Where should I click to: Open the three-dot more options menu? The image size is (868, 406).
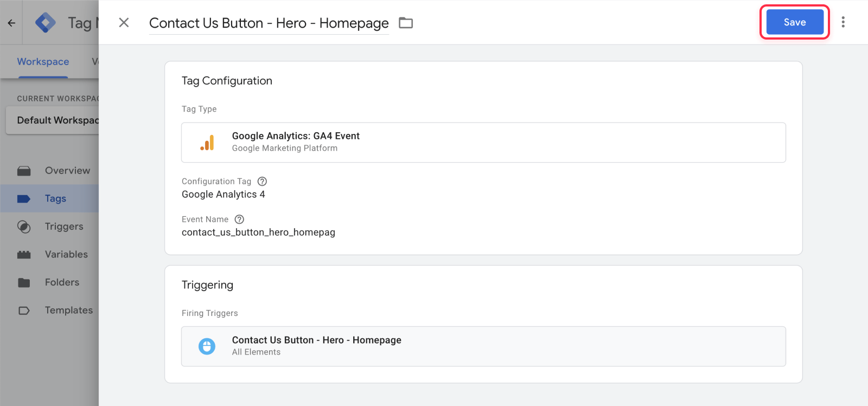[843, 22]
